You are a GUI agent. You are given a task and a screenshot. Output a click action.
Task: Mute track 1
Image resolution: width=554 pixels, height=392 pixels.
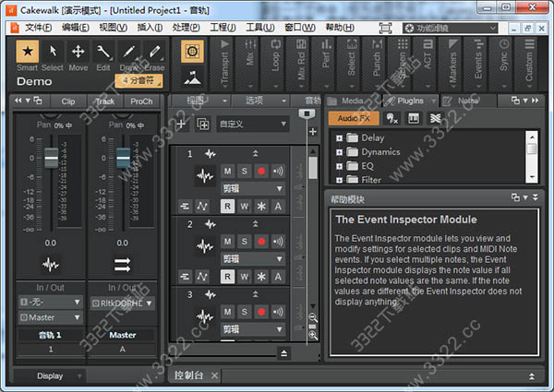coord(227,172)
